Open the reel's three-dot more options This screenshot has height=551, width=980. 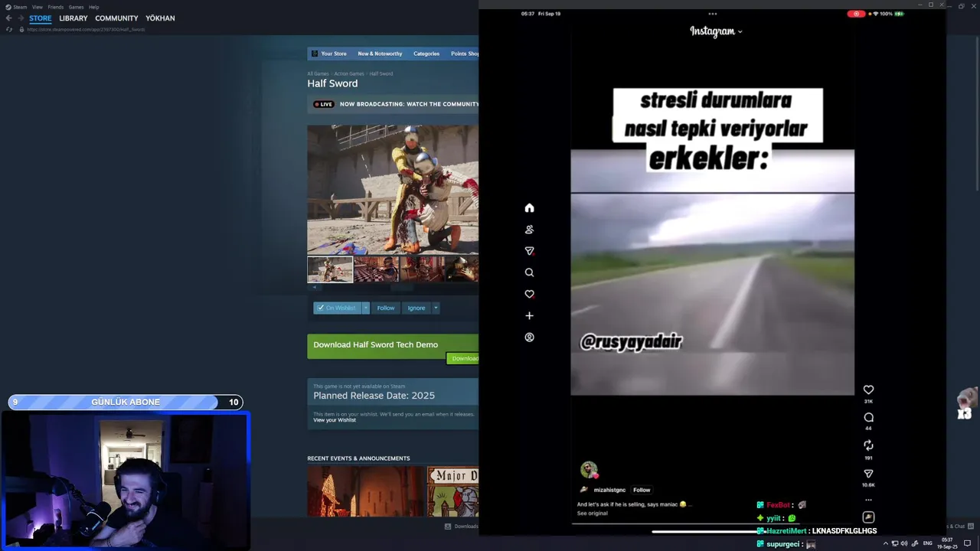[868, 500]
